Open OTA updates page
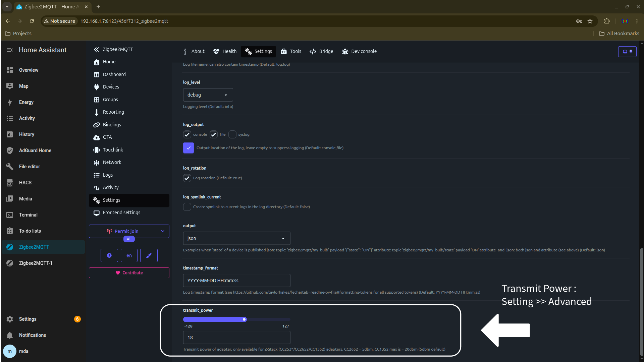The image size is (644, 362). tap(129, 137)
